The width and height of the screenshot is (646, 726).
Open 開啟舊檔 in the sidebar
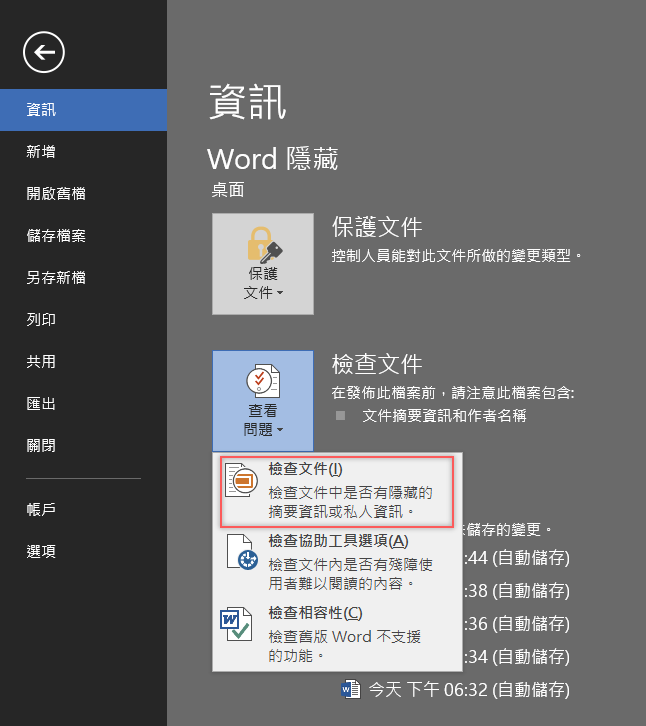(x=83, y=194)
